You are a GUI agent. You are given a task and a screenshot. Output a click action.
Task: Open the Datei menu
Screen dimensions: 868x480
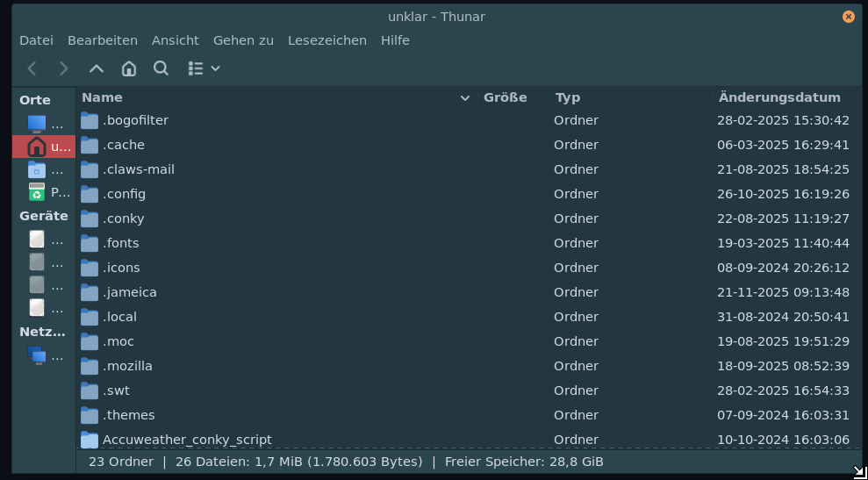click(x=37, y=40)
